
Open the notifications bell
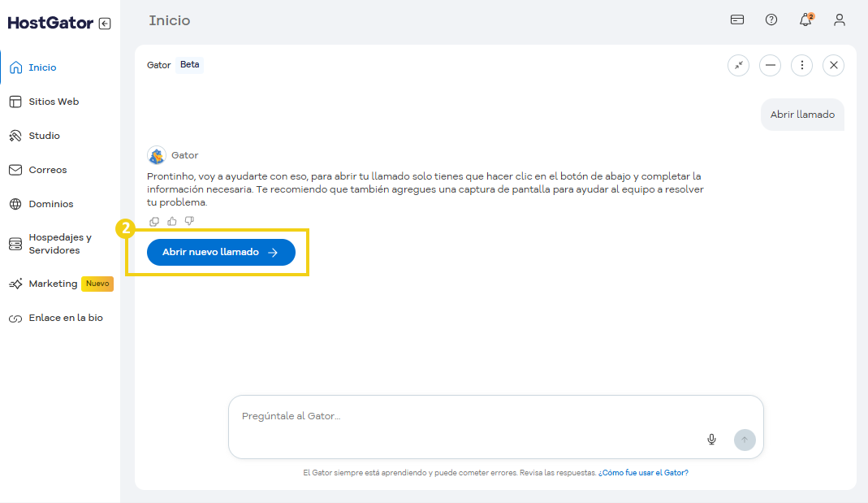(x=805, y=20)
